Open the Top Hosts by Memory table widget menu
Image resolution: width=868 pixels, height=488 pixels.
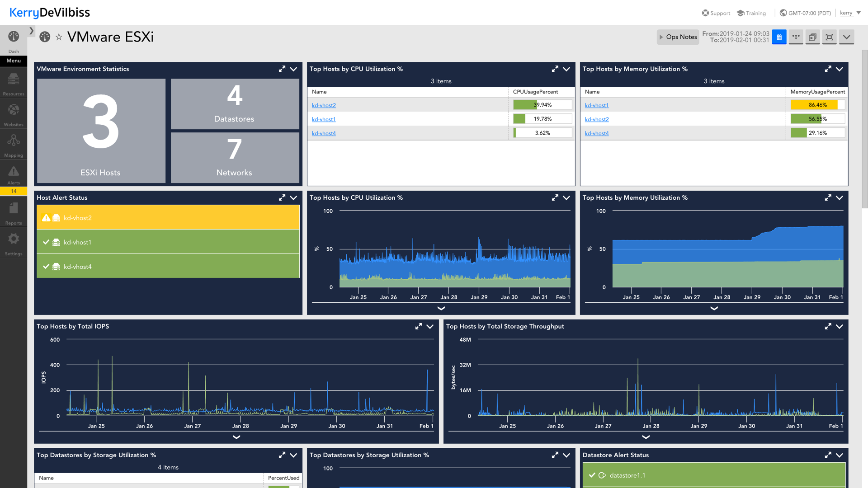pyautogui.click(x=840, y=69)
